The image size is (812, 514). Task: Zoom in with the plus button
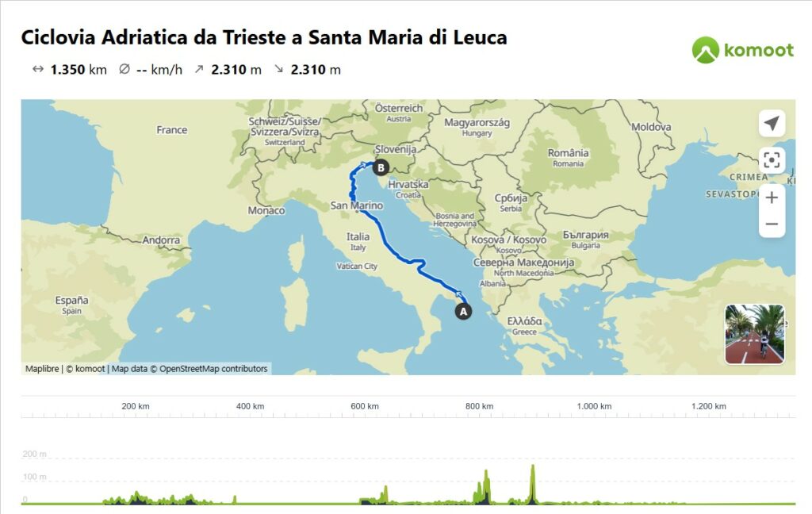772,198
